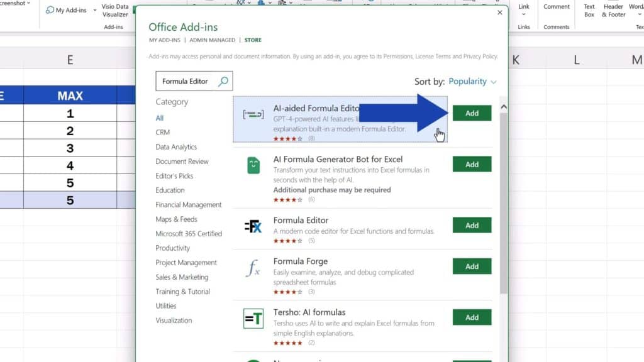Open the Formula Forge title
Image resolution: width=644 pixels, height=362 pixels.
click(x=301, y=261)
